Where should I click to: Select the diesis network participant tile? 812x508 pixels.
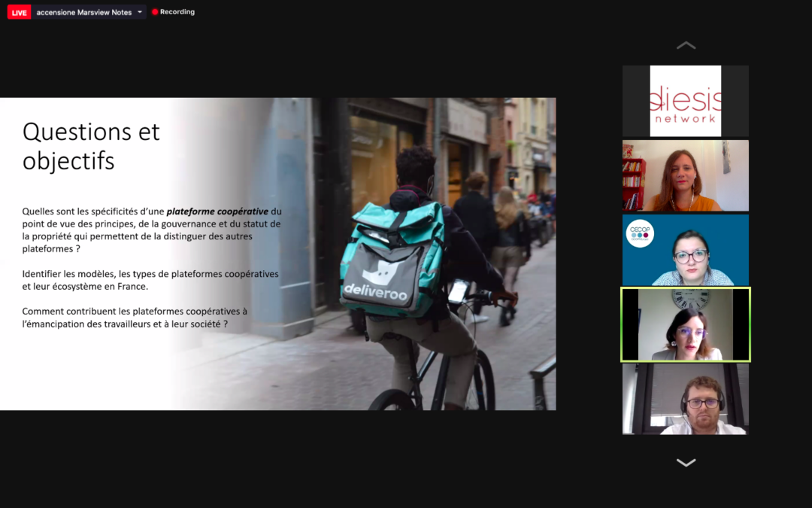(x=686, y=101)
